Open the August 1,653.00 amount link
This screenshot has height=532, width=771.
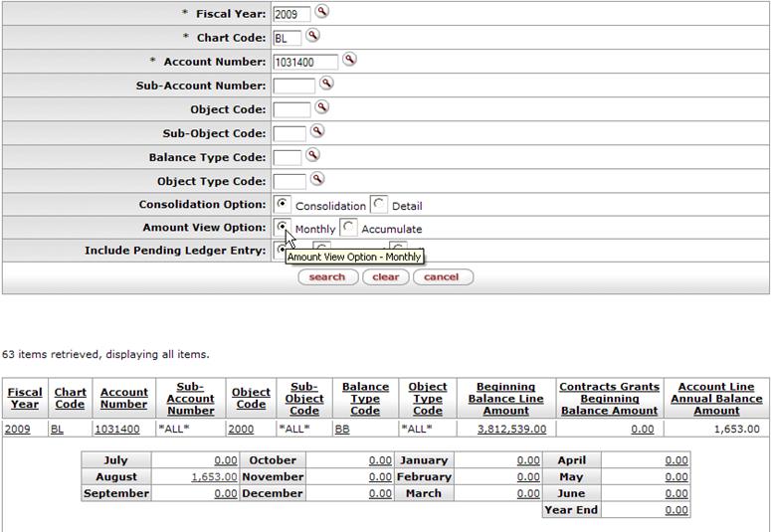tap(214, 477)
